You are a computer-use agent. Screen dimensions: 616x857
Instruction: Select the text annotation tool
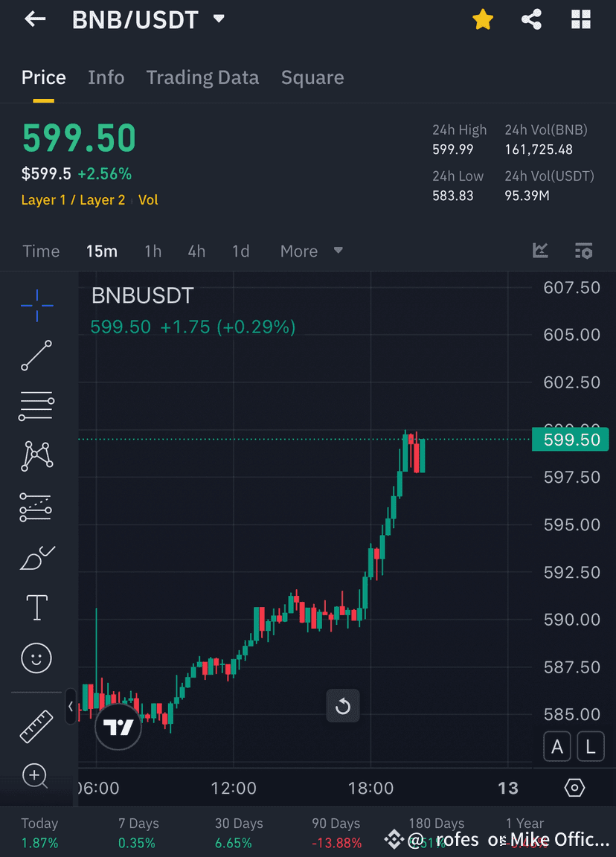click(x=36, y=607)
